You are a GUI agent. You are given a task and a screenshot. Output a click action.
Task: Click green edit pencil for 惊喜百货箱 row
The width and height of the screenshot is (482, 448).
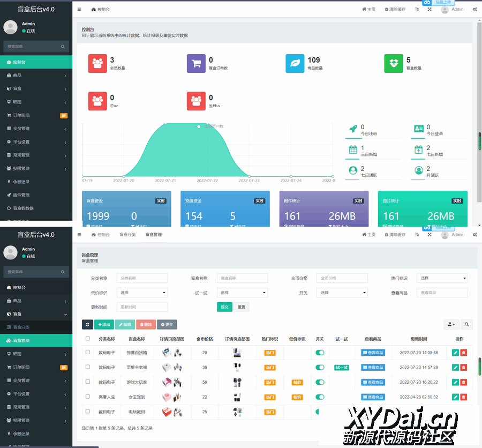click(x=455, y=353)
